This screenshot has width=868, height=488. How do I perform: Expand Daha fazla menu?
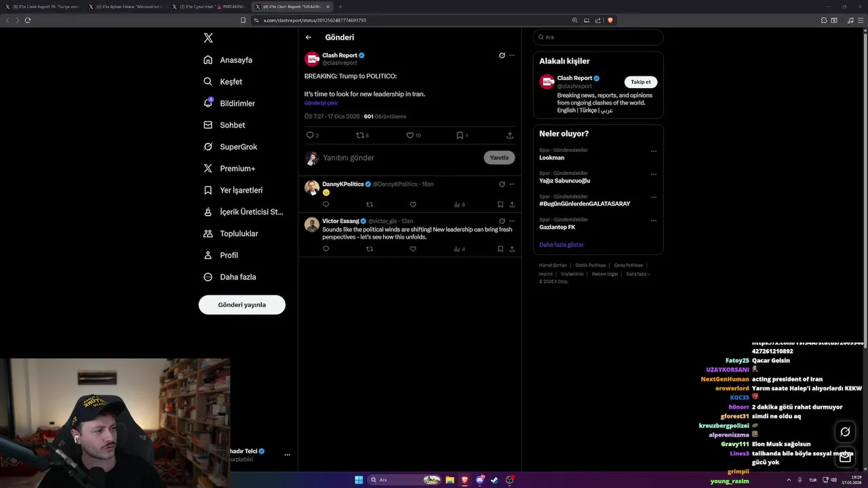(229, 277)
